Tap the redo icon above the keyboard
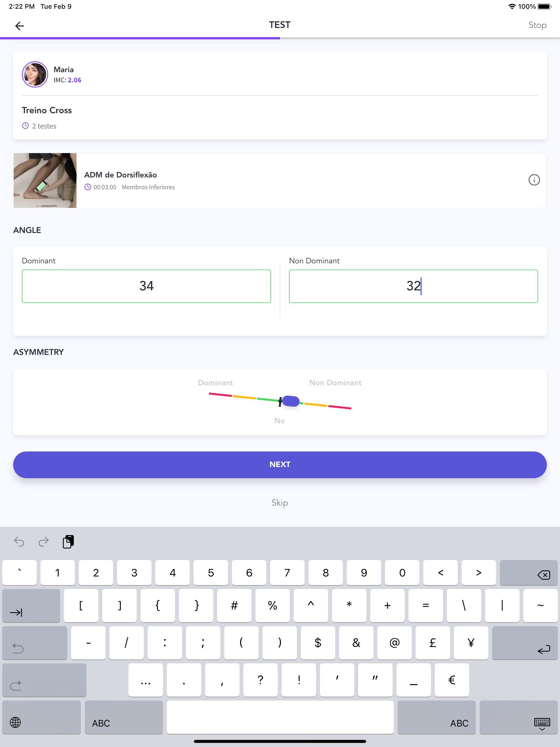Viewport: 560px width, 747px height. pyautogui.click(x=43, y=541)
